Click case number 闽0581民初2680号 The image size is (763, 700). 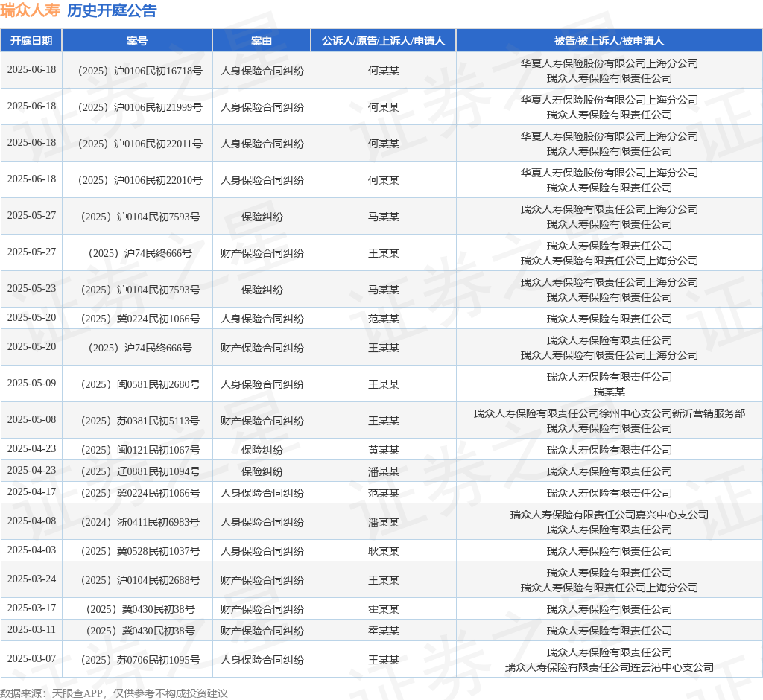click(140, 384)
